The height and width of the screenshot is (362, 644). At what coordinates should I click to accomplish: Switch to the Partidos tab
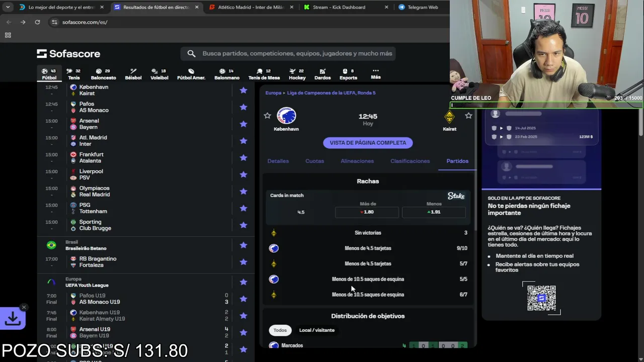[457, 161]
